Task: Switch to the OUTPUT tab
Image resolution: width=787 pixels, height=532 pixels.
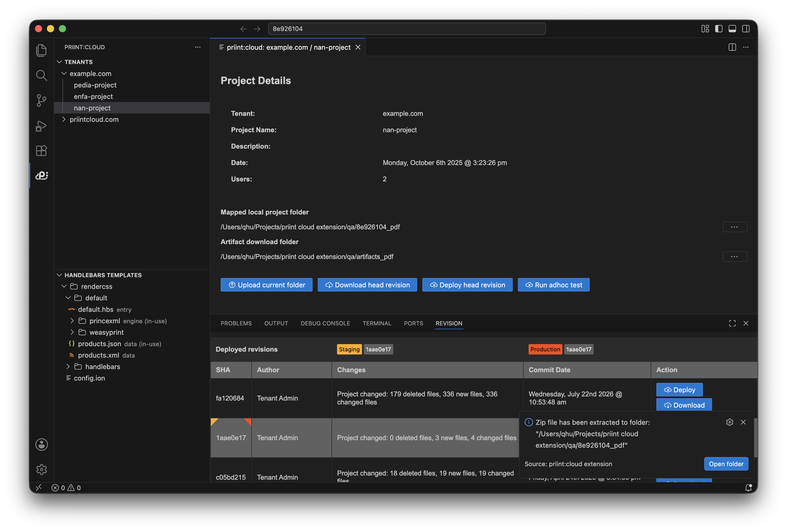Action: pyautogui.click(x=276, y=324)
